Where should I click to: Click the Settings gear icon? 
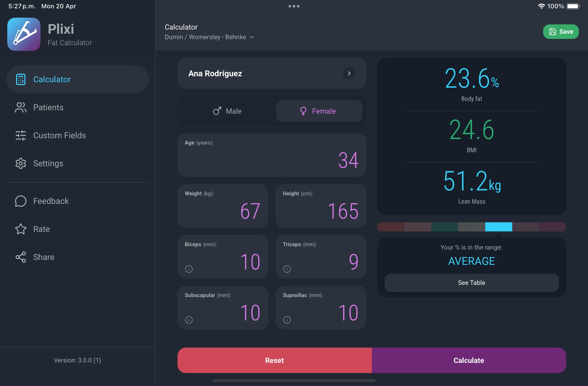coord(21,163)
